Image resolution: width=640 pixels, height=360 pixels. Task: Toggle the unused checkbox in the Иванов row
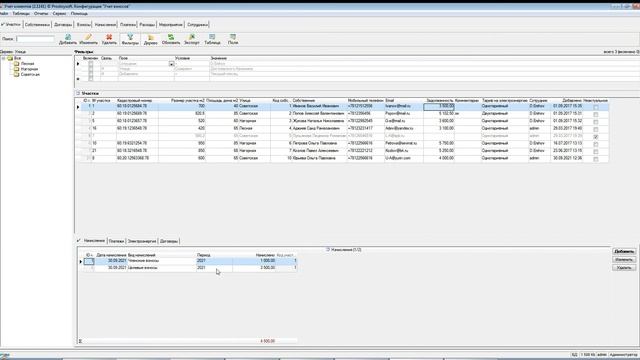pyautogui.click(x=596, y=107)
